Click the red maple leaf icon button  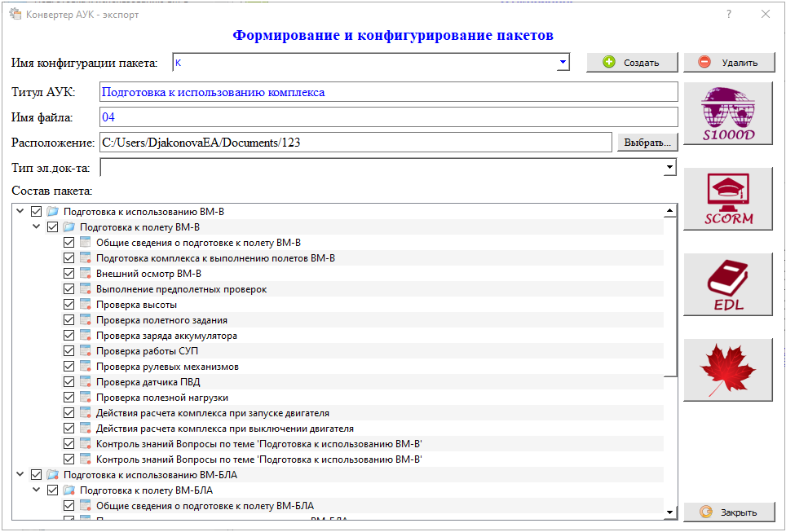pyautogui.click(x=727, y=370)
